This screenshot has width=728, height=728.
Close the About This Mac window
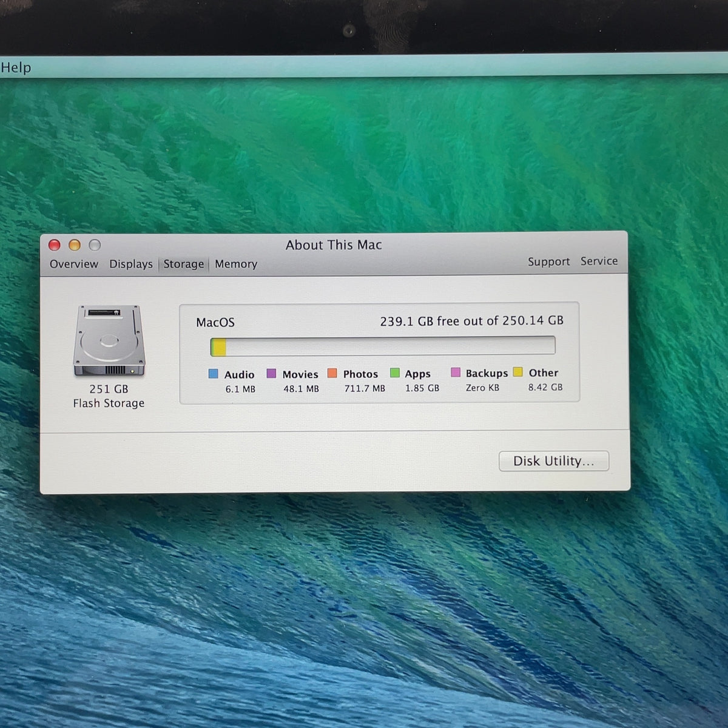pyautogui.click(x=55, y=245)
